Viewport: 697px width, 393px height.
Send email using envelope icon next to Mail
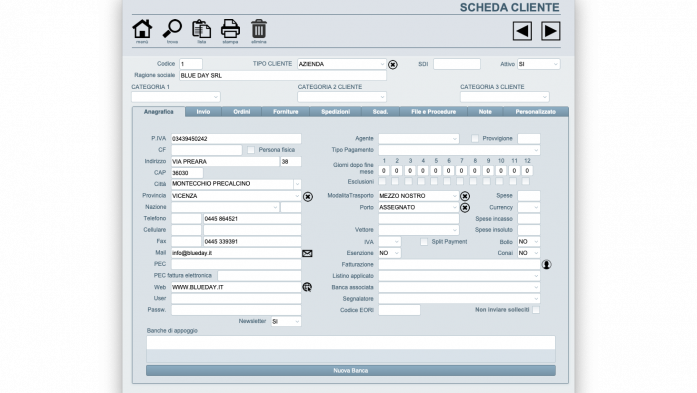[307, 253]
